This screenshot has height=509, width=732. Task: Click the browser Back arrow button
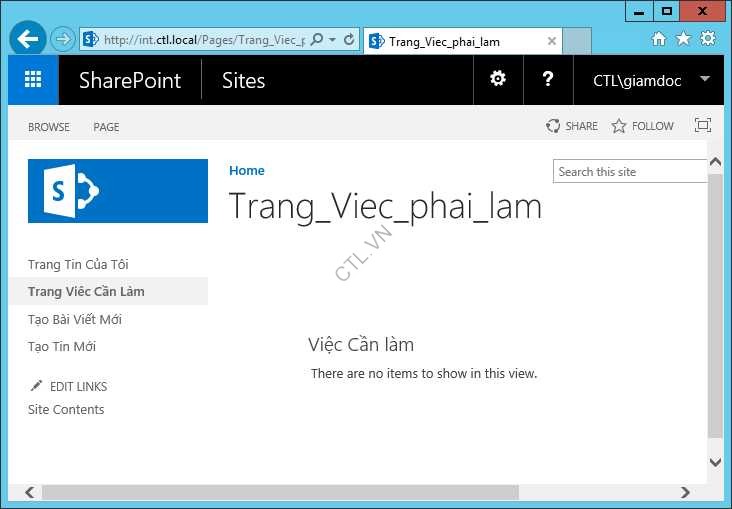pyautogui.click(x=28, y=40)
